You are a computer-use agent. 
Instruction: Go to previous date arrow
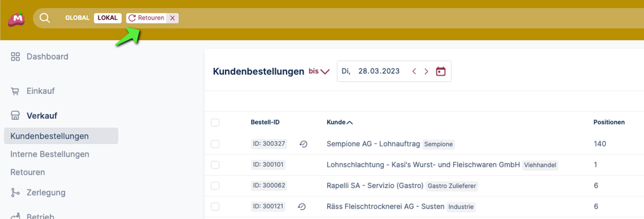coord(414,71)
